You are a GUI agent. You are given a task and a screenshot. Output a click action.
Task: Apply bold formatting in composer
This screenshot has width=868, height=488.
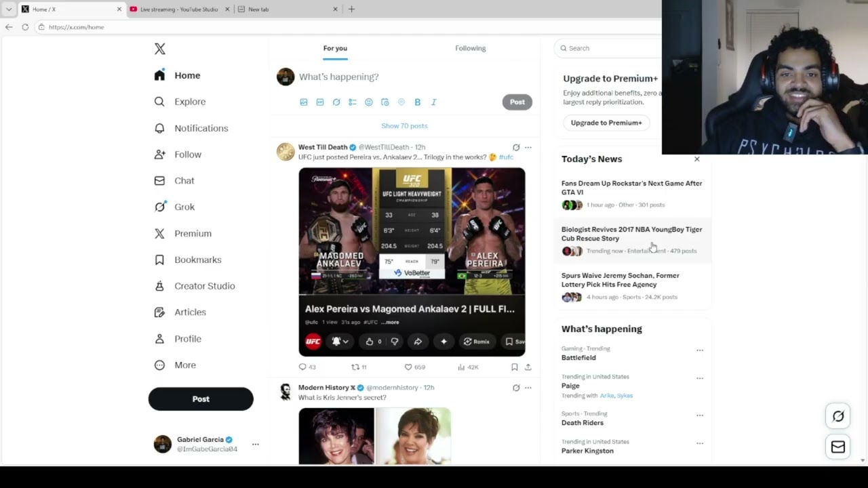tap(418, 102)
